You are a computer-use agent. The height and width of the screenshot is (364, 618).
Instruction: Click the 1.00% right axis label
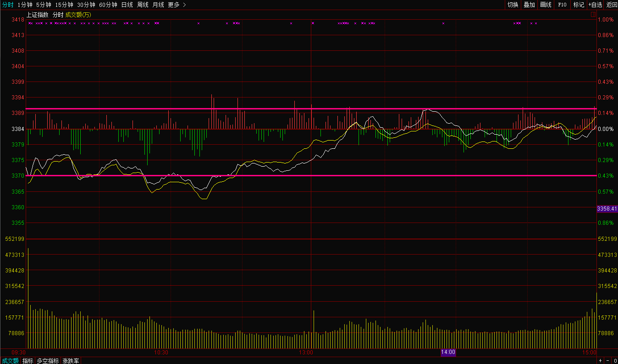606,20
